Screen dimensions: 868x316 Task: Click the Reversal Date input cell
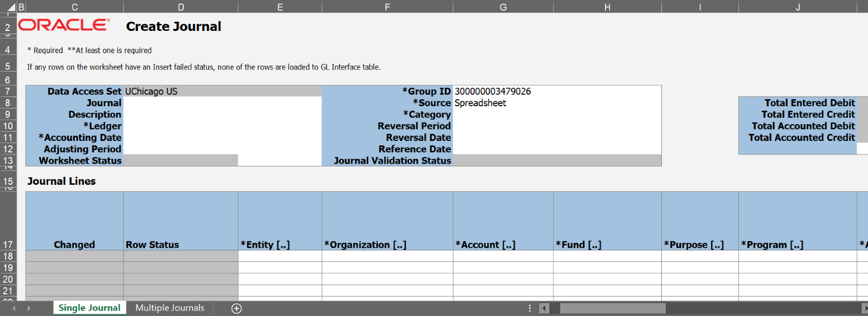click(x=557, y=138)
